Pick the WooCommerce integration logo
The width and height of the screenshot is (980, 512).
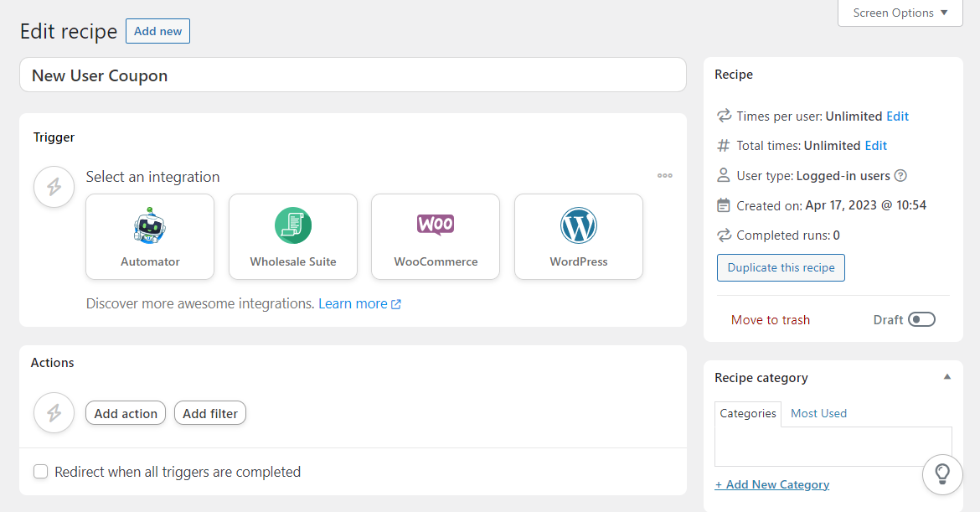coord(436,225)
